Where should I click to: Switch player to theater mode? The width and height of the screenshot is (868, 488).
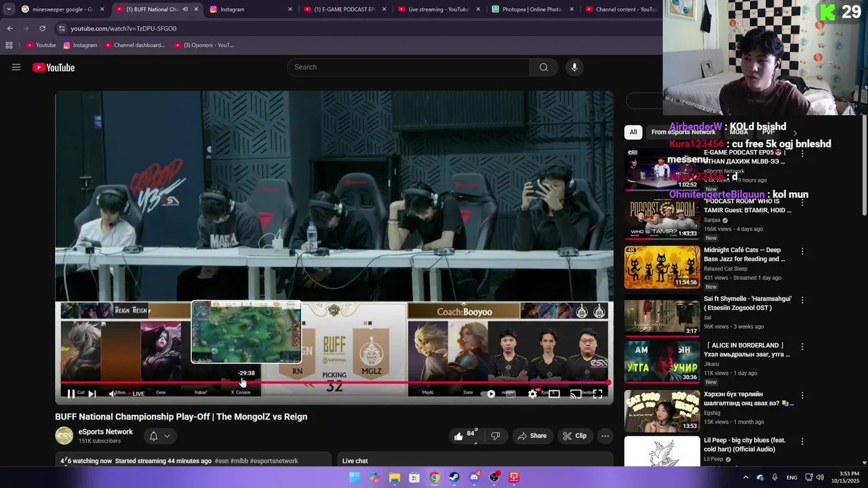tap(554, 394)
